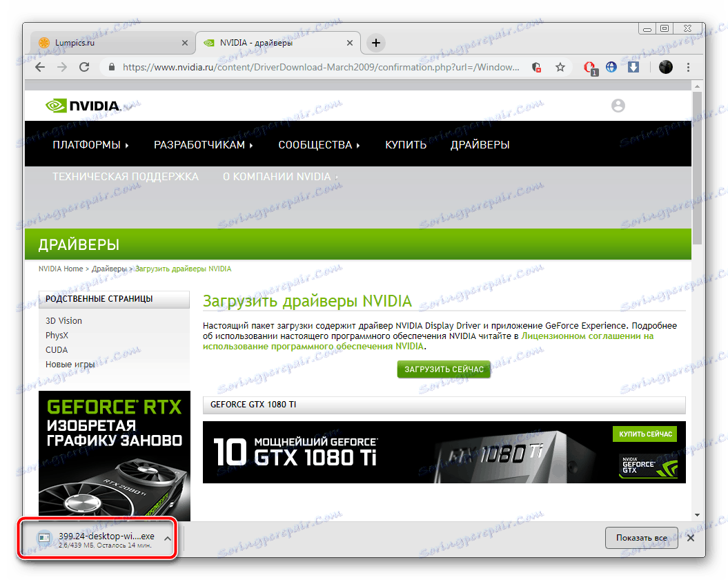Viewport: 728px width, 580px height.
Task: Click the NVIDIA logo in the header
Action: click(83, 106)
